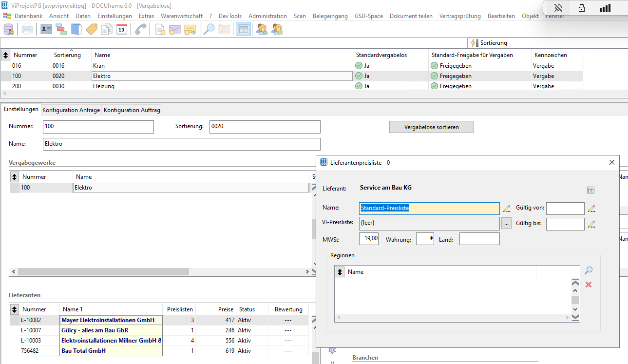This screenshot has width=628, height=364.
Task: Click the Kennzeichen column header
Action: (557, 55)
